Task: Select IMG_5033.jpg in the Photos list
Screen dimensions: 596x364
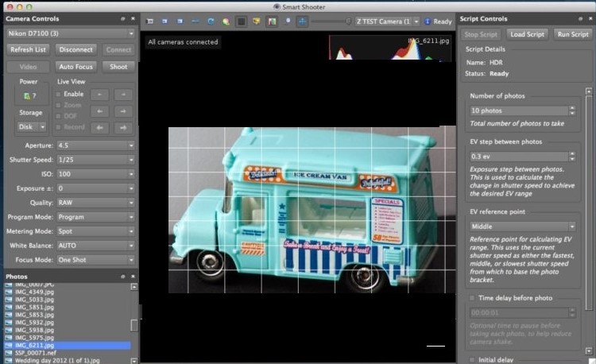Action: pos(34,300)
